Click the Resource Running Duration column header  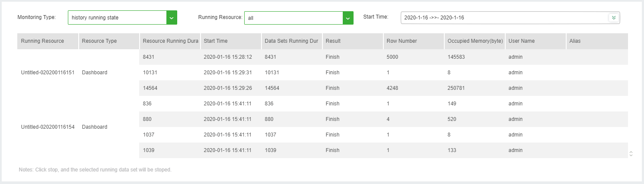(x=170, y=41)
